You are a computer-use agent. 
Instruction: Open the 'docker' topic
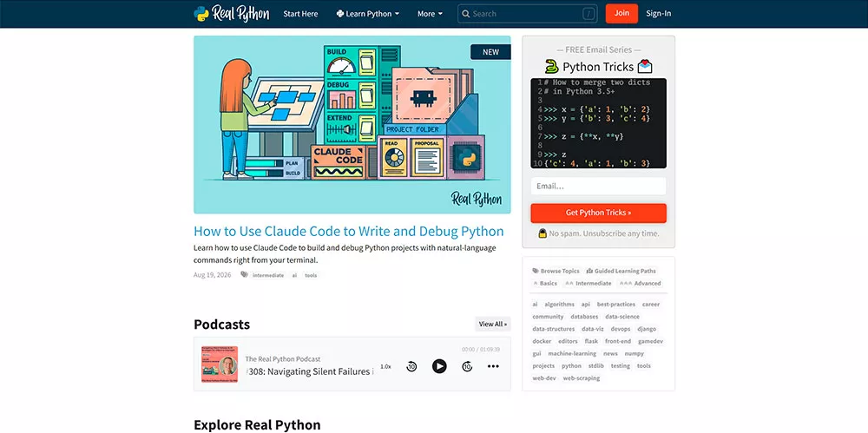[x=542, y=341]
